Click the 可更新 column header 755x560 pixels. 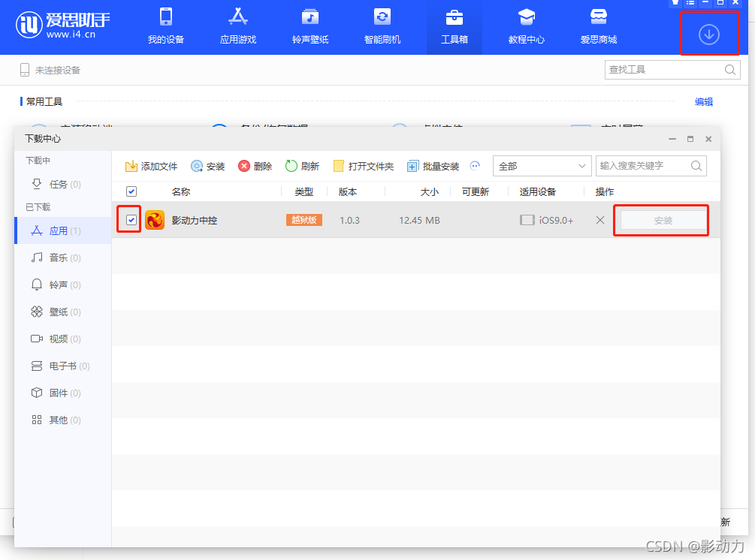[x=476, y=192]
